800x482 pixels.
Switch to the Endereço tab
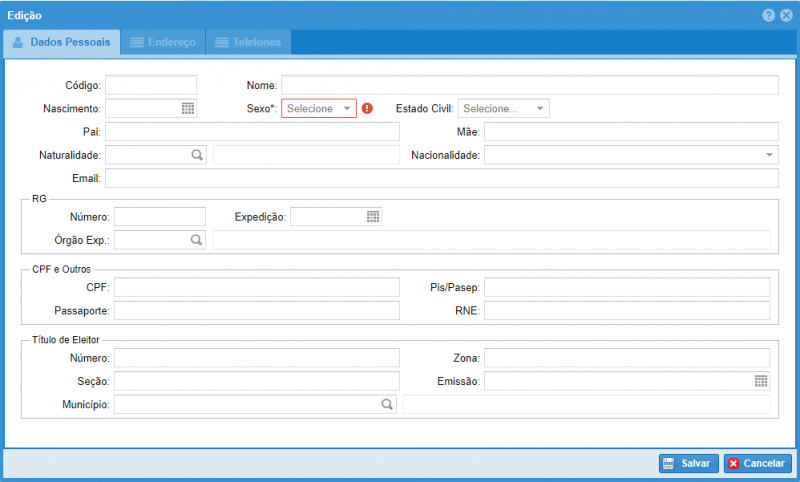point(163,42)
